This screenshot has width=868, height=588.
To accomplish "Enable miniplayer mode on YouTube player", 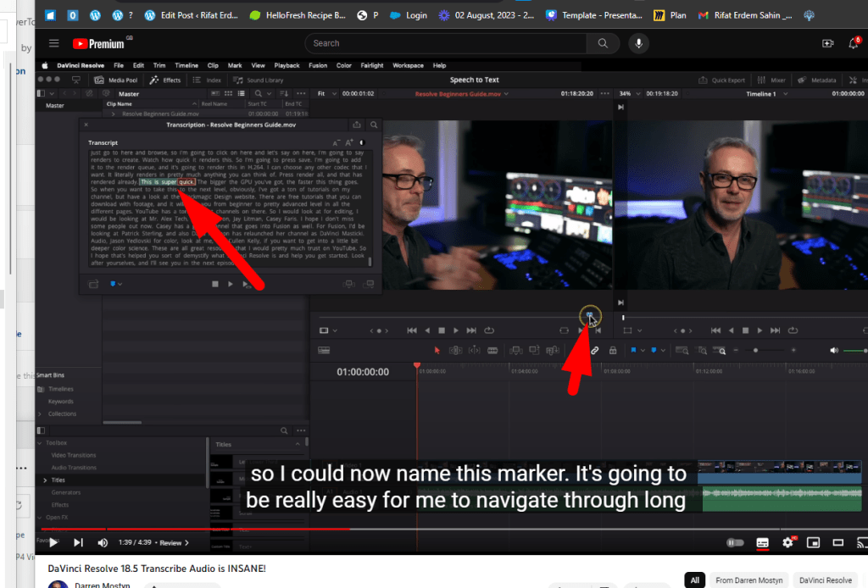I will 813,542.
